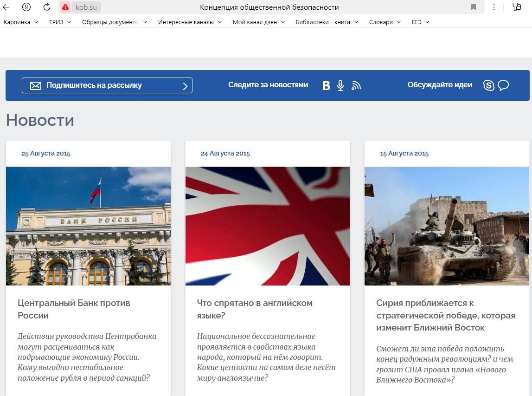Click the Центробанк article summary text
This screenshot has width=532, height=396.
87,357
